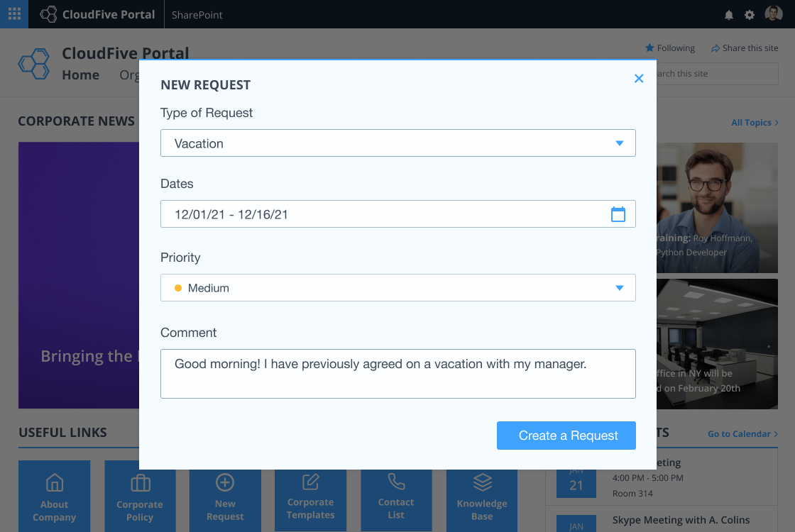This screenshot has width=795, height=532.
Task: Close the New Request dialog
Action: tap(639, 79)
